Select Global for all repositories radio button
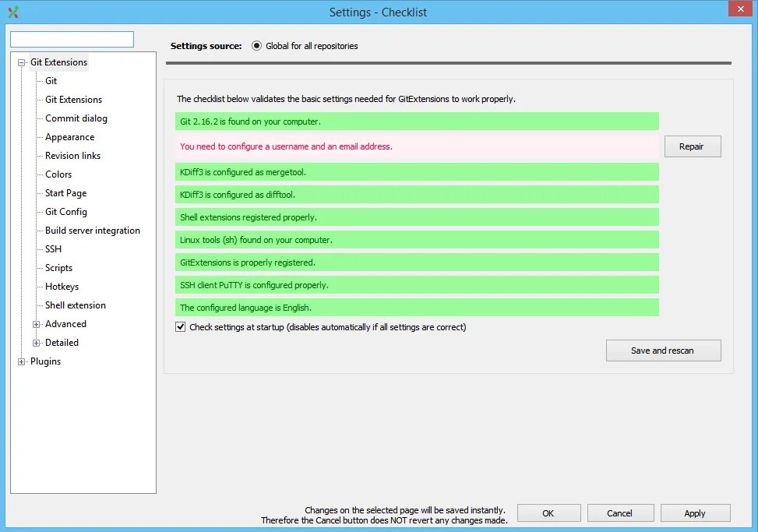Viewport: 758px width, 532px height. pos(256,46)
